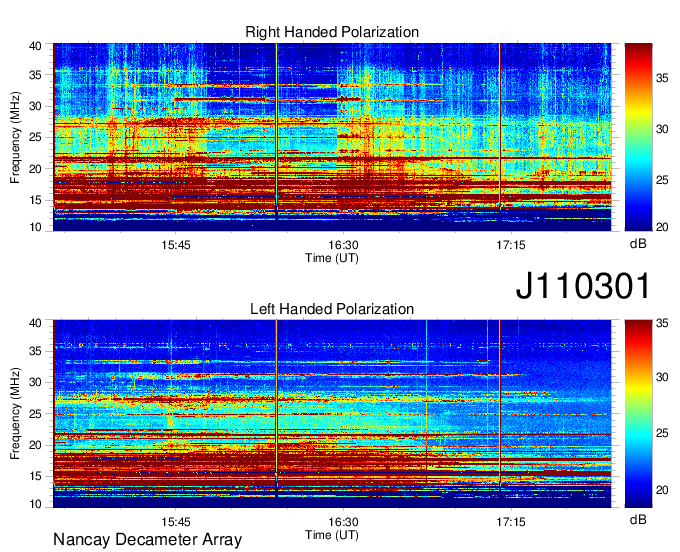
Task: Click the lower colorbar's 25 dB tick label
Action: [x=662, y=433]
